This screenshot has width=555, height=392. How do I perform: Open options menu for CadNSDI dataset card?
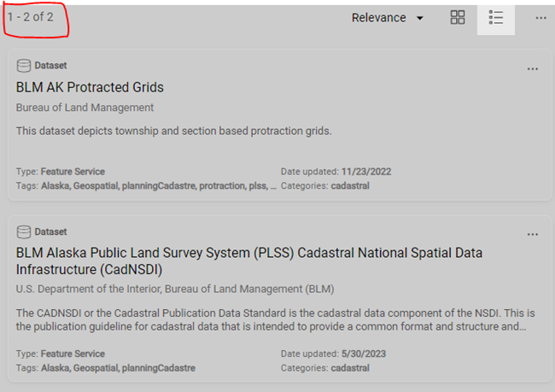coord(532,234)
